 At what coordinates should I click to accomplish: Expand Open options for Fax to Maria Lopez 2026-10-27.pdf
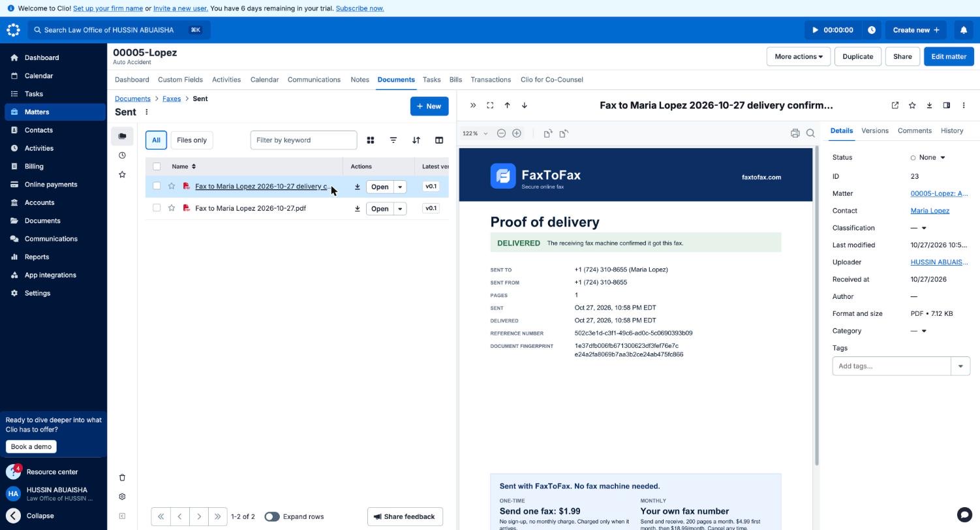coord(400,209)
